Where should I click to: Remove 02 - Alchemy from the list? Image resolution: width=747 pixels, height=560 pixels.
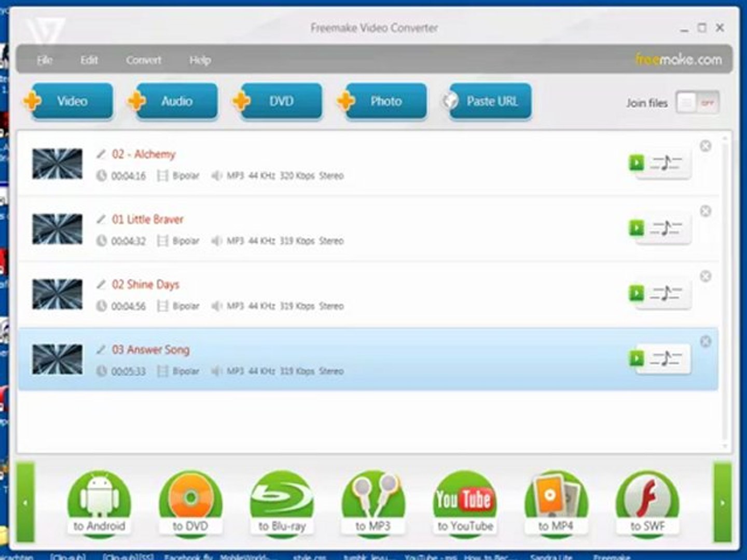pyautogui.click(x=706, y=146)
